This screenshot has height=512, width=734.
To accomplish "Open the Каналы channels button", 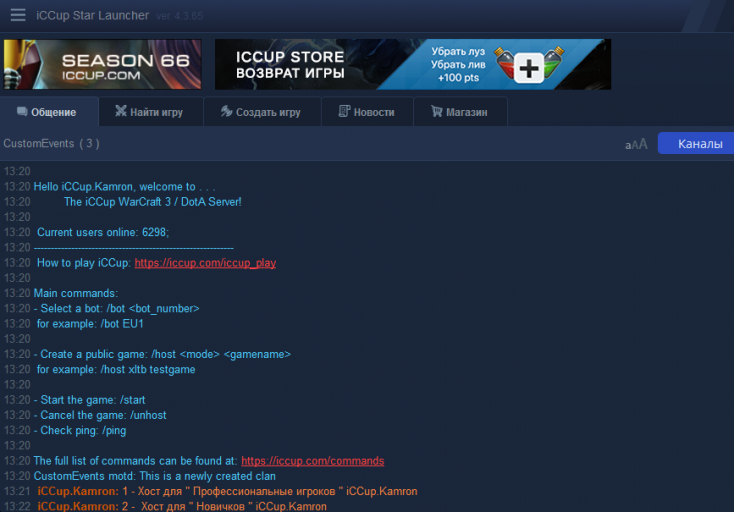I will pyautogui.click(x=696, y=143).
